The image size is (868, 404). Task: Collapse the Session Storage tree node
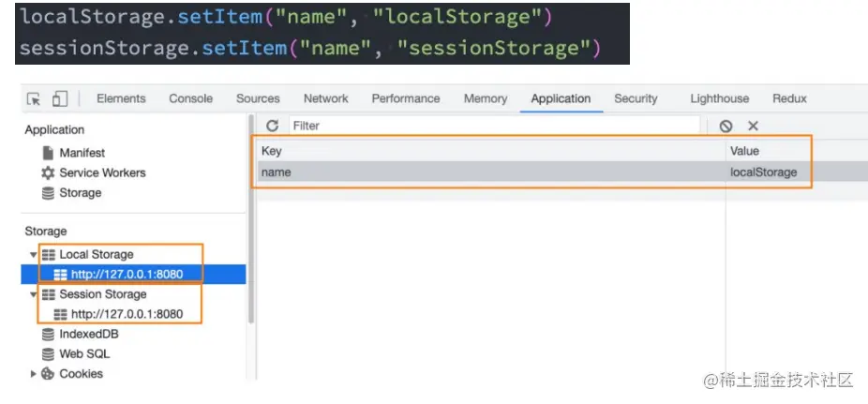(x=34, y=294)
